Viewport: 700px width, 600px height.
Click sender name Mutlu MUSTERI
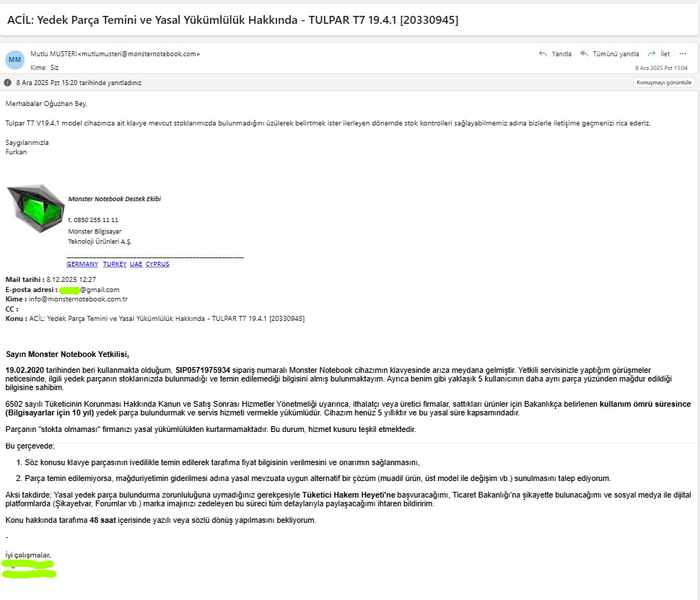click(x=53, y=54)
